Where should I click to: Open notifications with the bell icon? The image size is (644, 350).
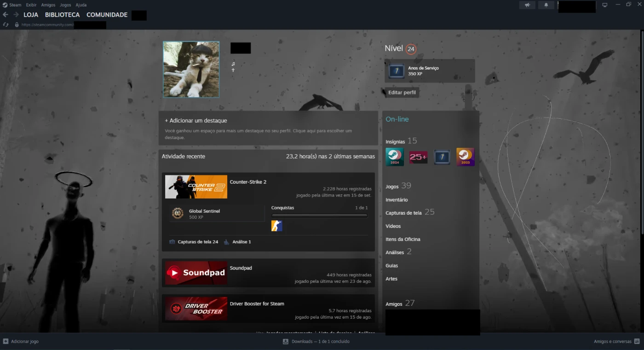pyautogui.click(x=546, y=5)
